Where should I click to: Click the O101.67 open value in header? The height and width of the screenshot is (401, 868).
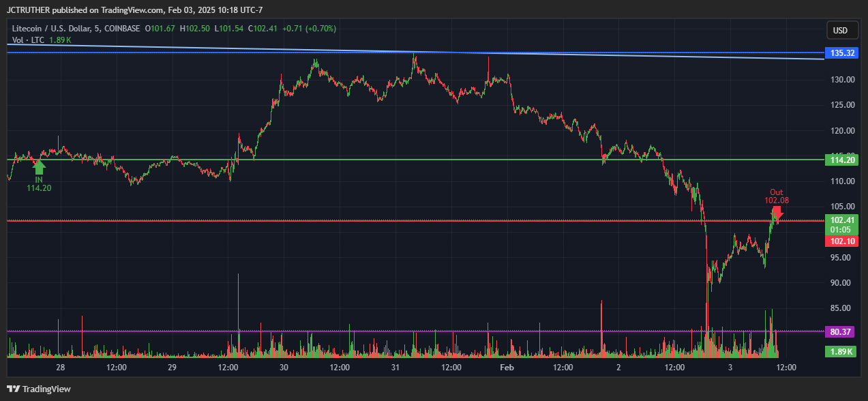160,29
